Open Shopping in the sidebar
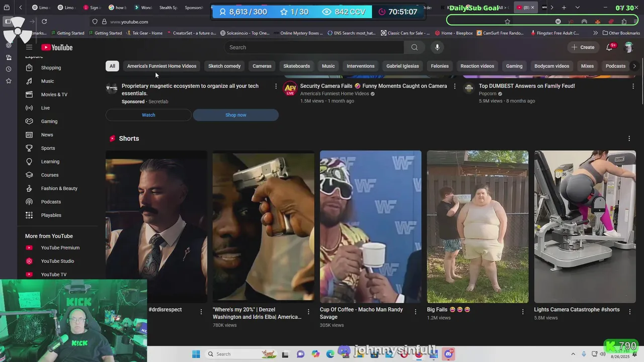 click(x=51, y=68)
